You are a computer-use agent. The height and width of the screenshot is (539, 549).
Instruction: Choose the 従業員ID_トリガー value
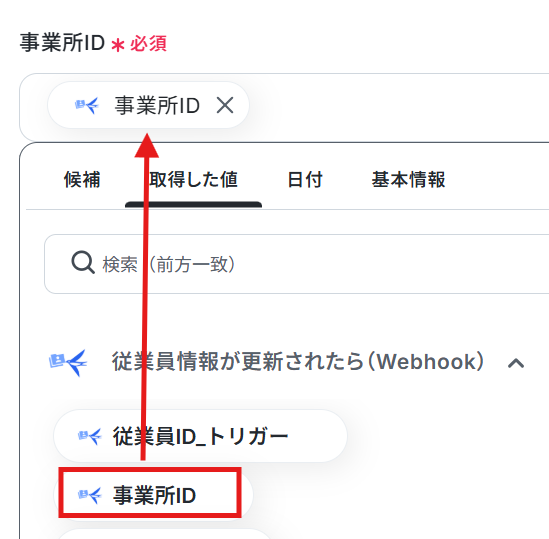pos(200,436)
